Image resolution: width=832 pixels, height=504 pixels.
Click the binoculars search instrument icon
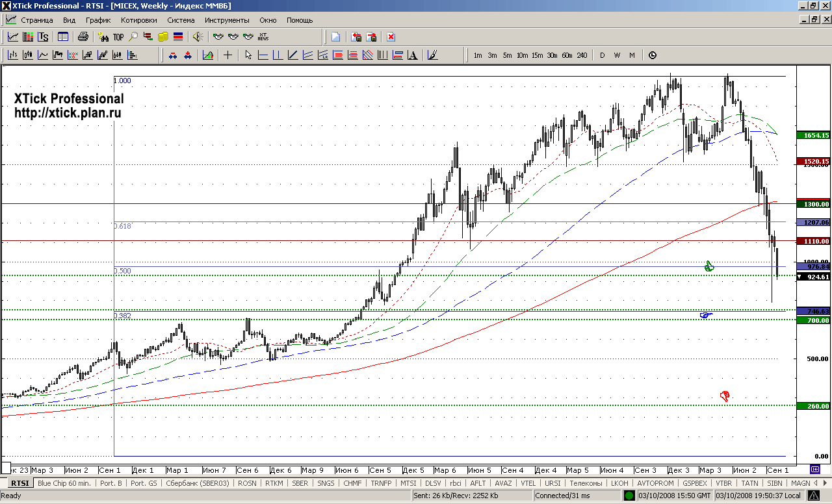[103, 36]
